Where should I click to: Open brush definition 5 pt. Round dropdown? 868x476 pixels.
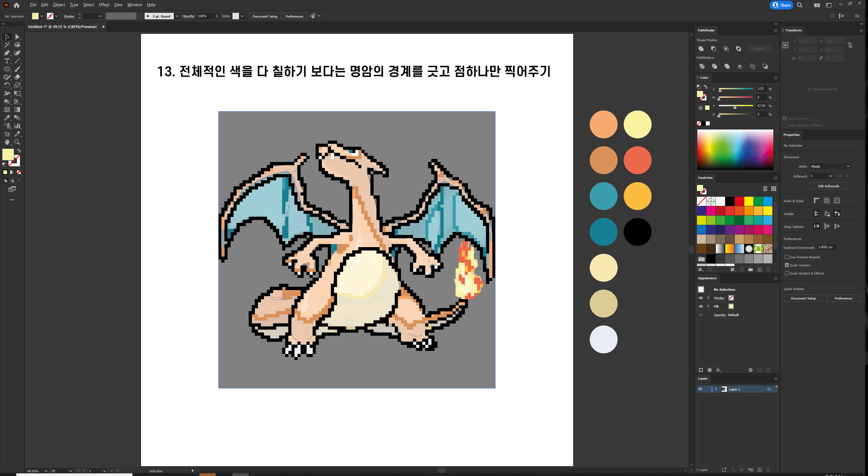(x=177, y=16)
